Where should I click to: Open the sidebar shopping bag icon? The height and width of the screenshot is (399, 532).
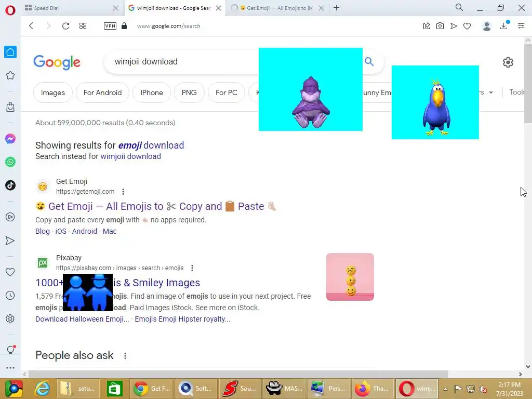(10, 107)
